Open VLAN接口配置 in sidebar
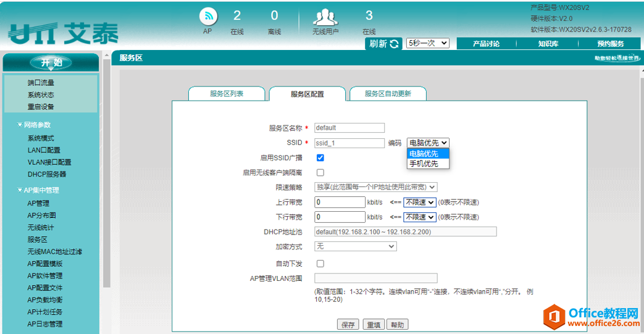The width and height of the screenshot is (644, 334). coord(49,162)
